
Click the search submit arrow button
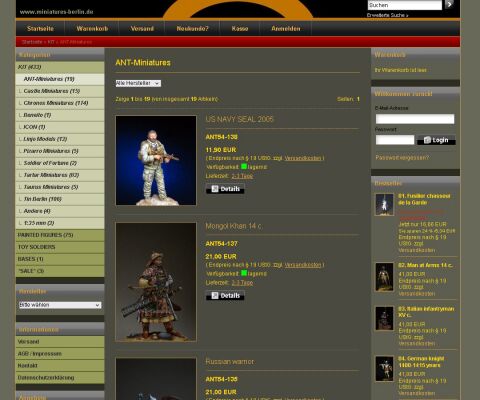tap(449, 4)
